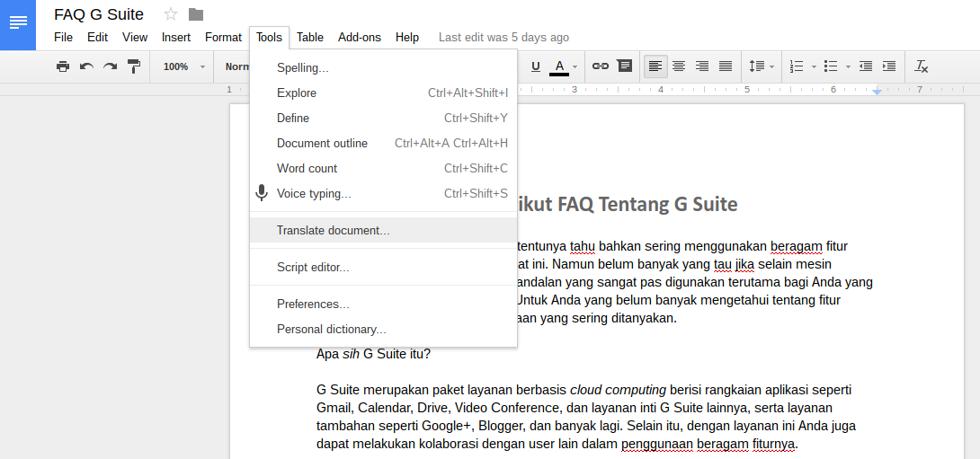Toggle justify text alignment
980x459 pixels.
coord(726,66)
